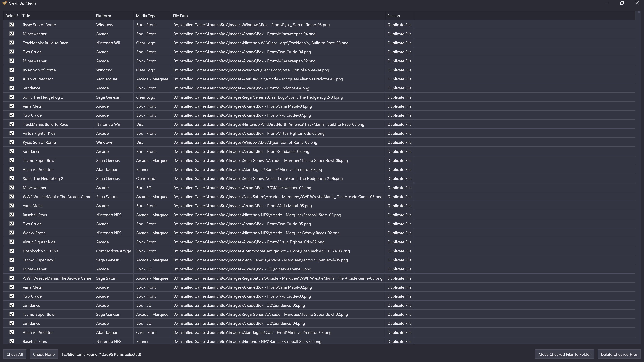Select file path Baseball Stars-02.png in Arcade - Marquee

(x=257, y=215)
